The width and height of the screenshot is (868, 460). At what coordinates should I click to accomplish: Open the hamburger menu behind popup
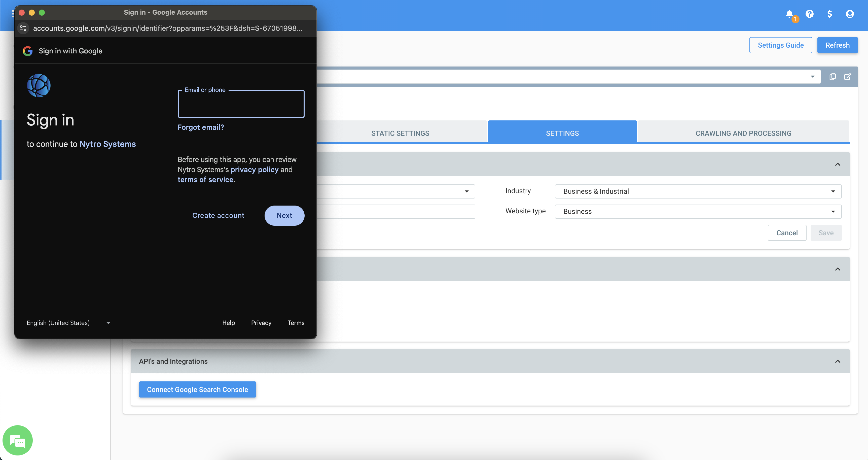pyautogui.click(x=13, y=14)
